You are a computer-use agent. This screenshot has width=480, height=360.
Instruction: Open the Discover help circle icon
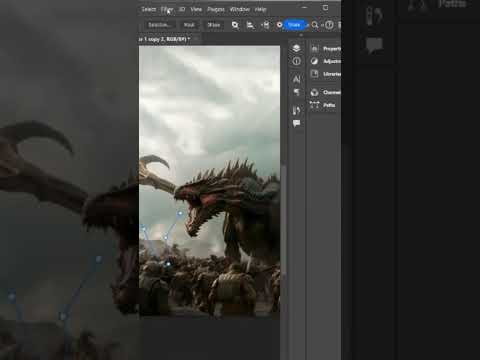329,25
